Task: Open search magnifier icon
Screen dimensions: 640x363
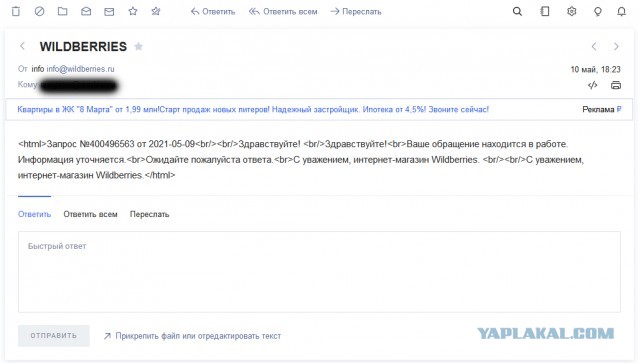Action: [517, 11]
